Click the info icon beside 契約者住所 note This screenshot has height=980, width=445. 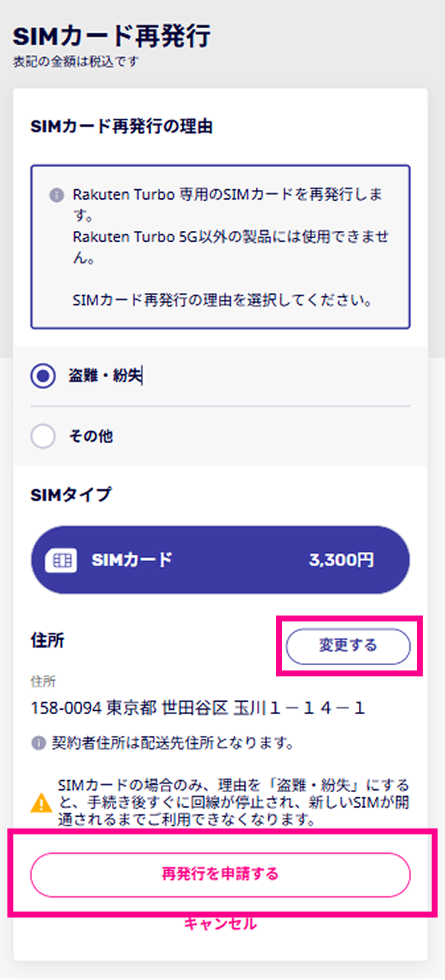point(37,742)
